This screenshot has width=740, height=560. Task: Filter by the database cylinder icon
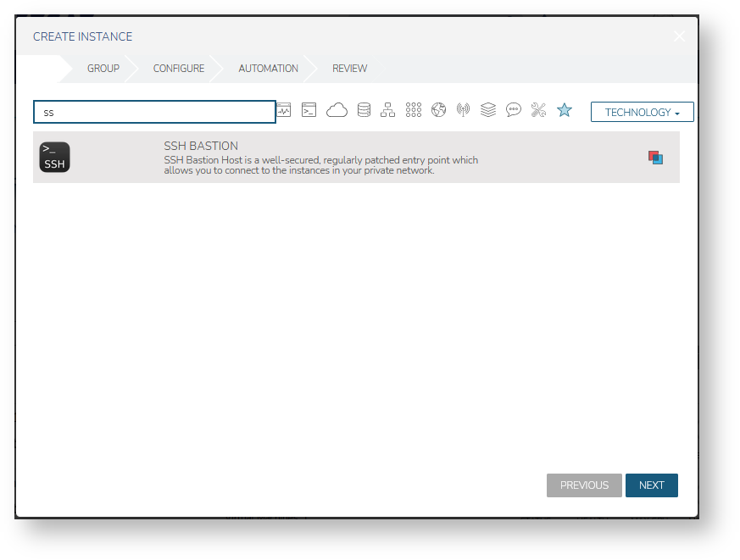[364, 110]
